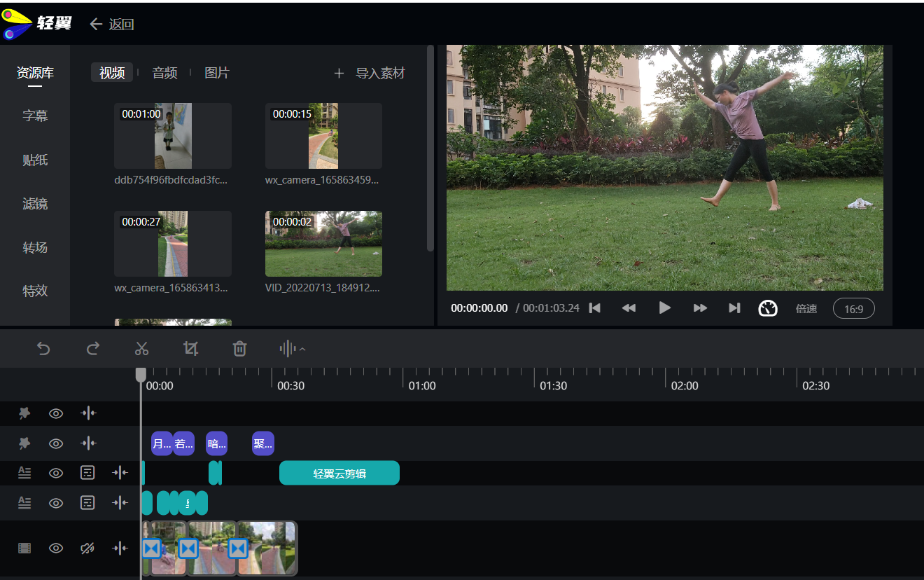Screen dimensions: 924x580
Task: Click the file name wx_camera_165863459...
Action: click(x=322, y=180)
